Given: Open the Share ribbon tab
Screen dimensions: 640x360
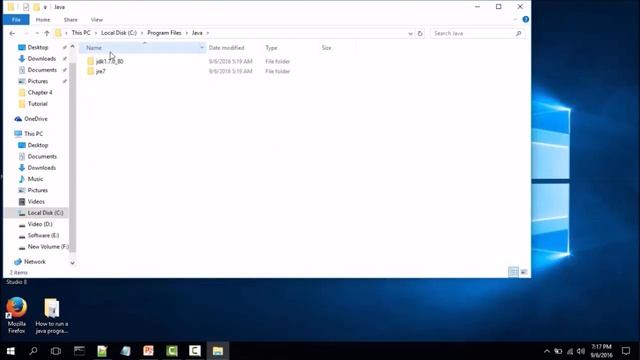Looking at the screenshot, I should point(70,20).
